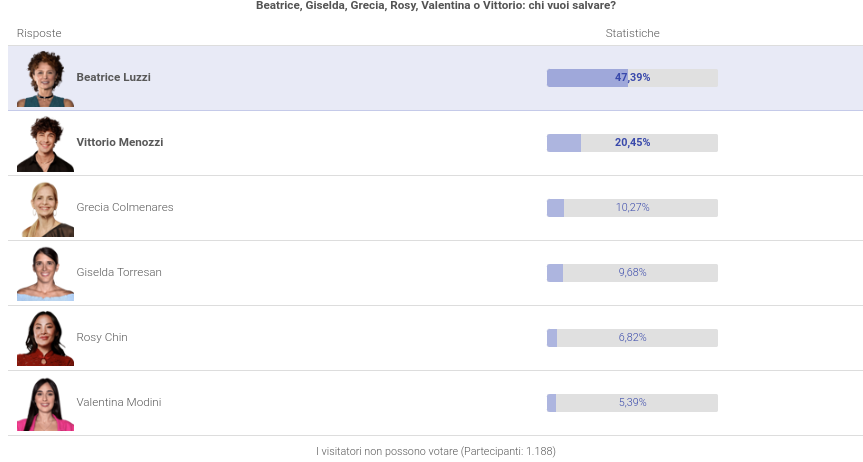Click the 9,68% result bar
The width and height of the screenshot is (863, 462).
coord(632,273)
